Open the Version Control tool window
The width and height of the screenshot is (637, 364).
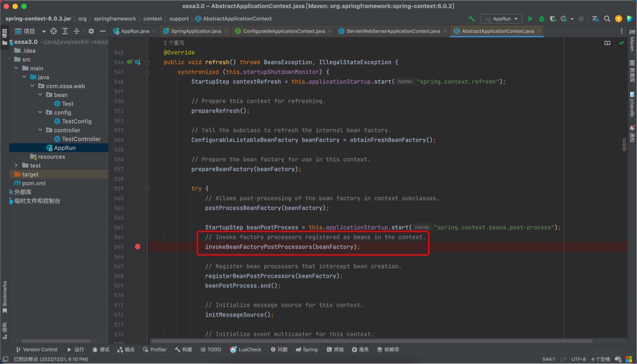pyautogui.click(x=36, y=350)
